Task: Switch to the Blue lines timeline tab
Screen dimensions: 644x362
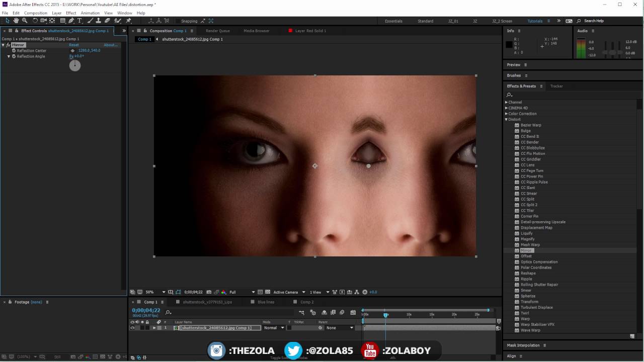Action: (x=266, y=302)
